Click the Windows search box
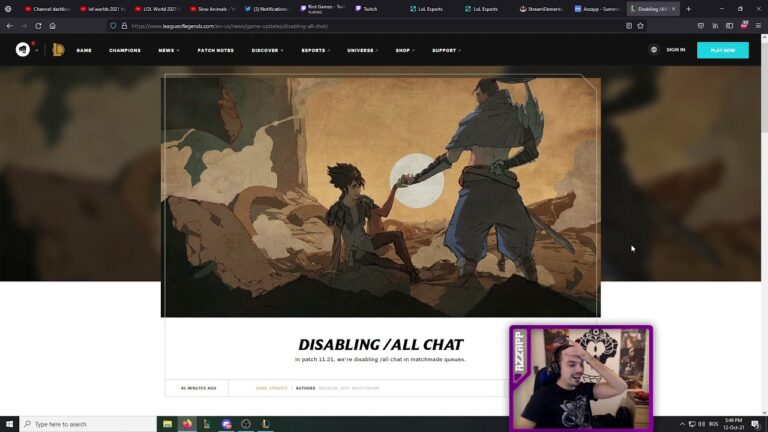This screenshot has width=768, height=432. (88, 424)
